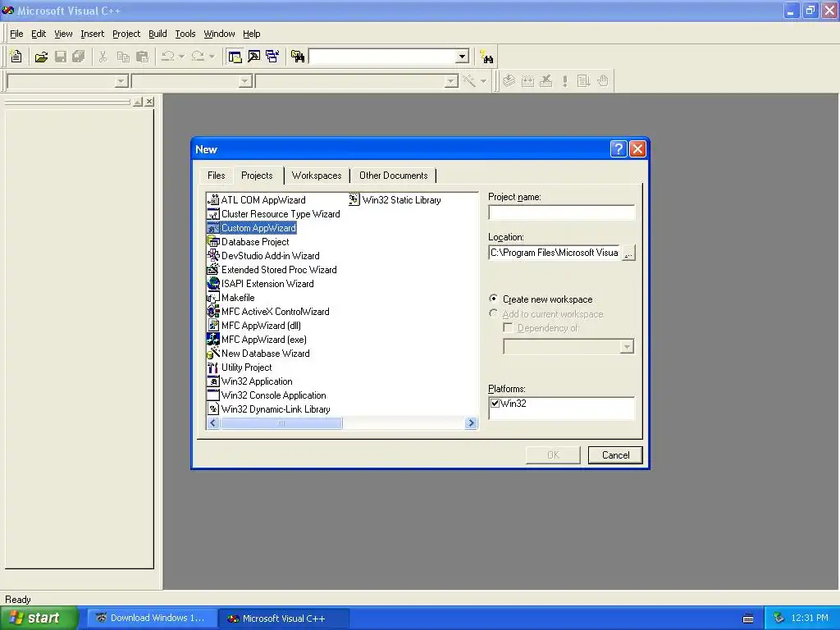The image size is (840, 630).
Task: Select MFC ActiveX ControlWizard
Action: tap(268, 311)
